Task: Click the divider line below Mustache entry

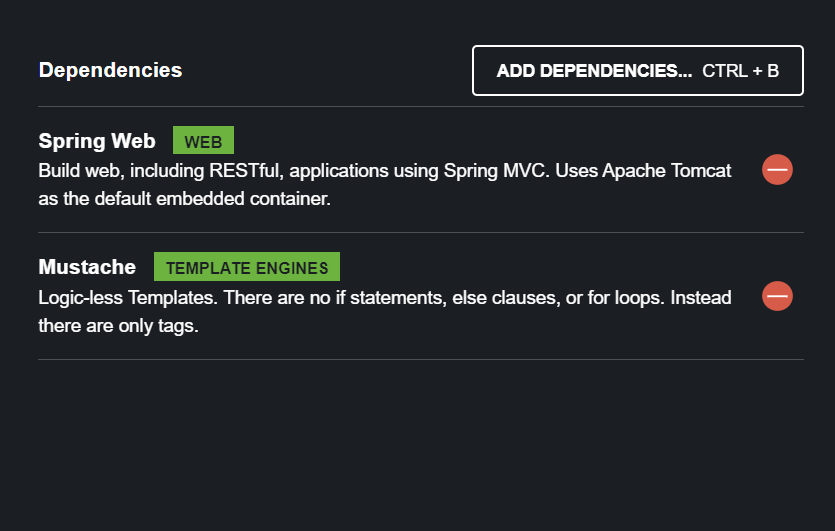Action: tap(421, 360)
